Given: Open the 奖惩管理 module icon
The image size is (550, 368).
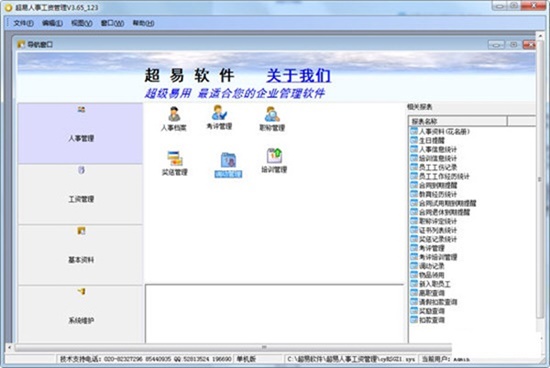Looking at the screenshot, I should point(175,163).
